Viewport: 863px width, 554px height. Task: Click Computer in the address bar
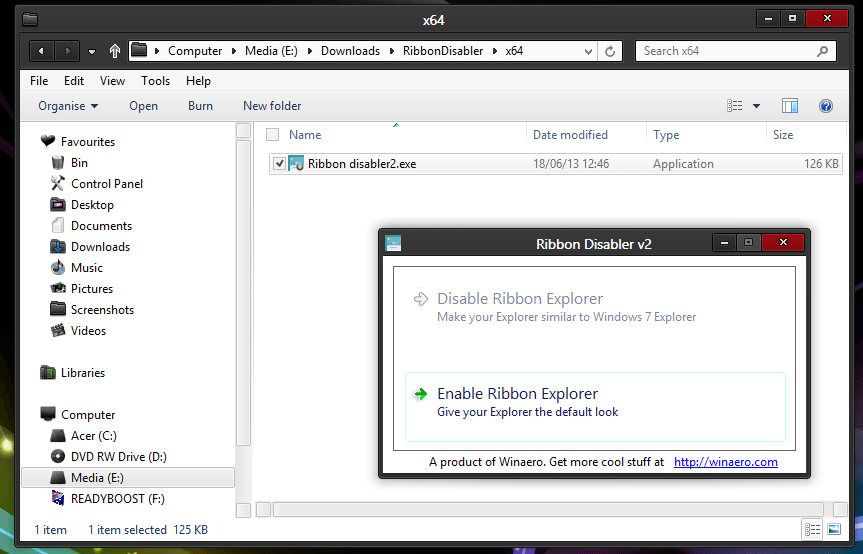(x=195, y=51)
